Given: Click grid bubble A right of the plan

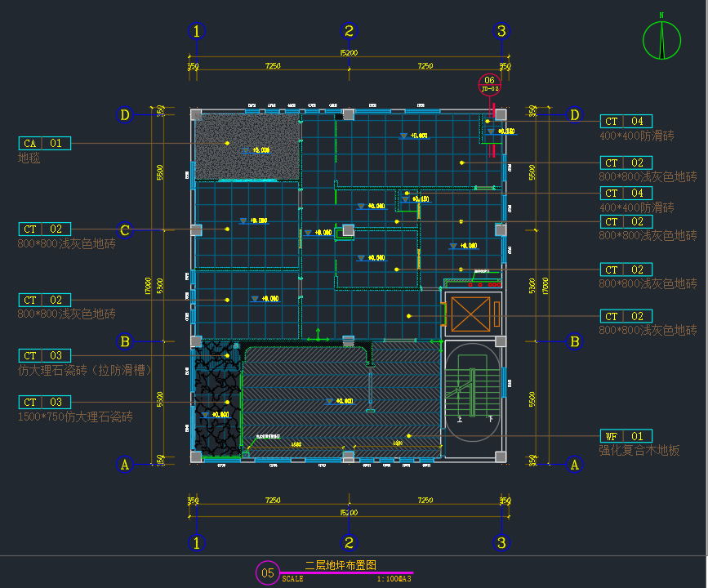Looking at the screenshot, I should (574, 464).
